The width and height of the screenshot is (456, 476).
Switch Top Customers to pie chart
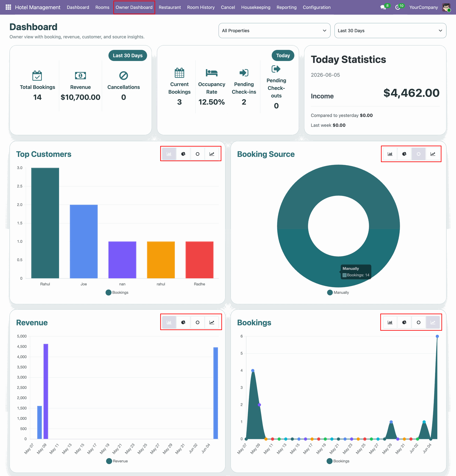pos(183,154)
